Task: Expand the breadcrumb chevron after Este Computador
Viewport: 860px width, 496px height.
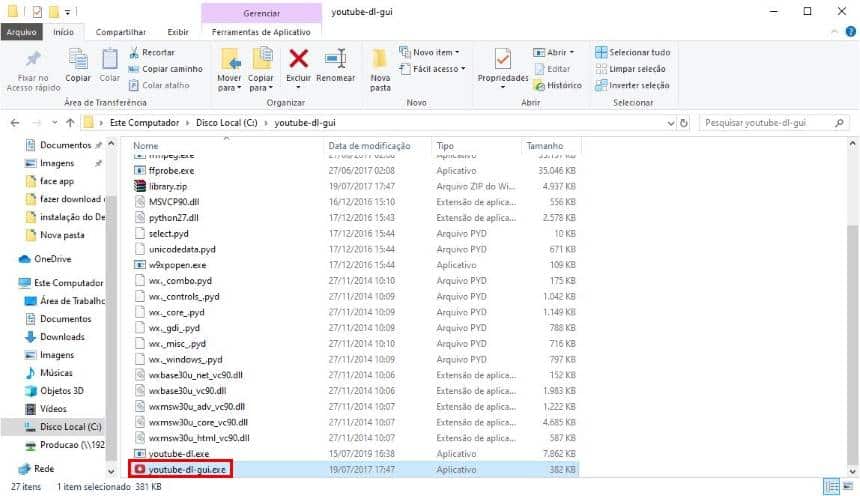Action: click(188, 123)
